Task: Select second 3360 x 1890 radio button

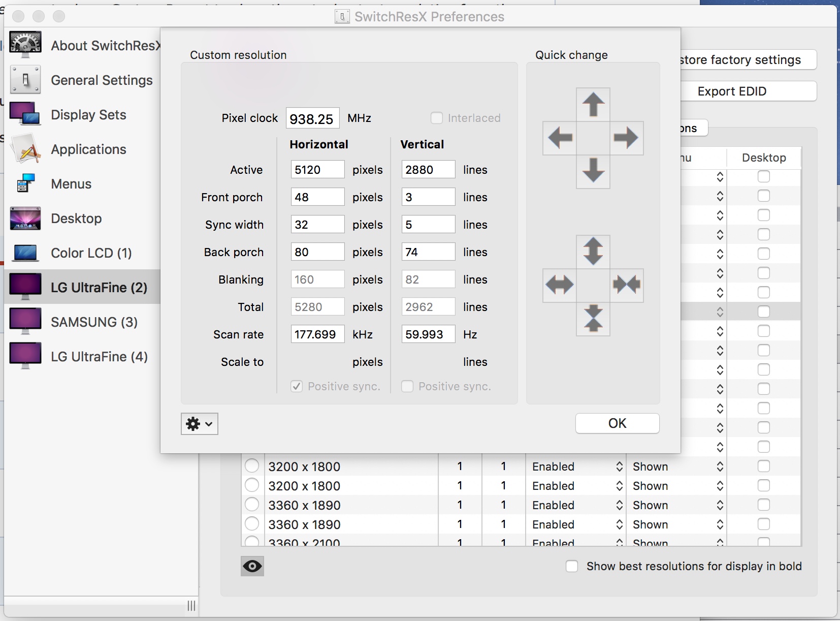Action: pos(252,524)
